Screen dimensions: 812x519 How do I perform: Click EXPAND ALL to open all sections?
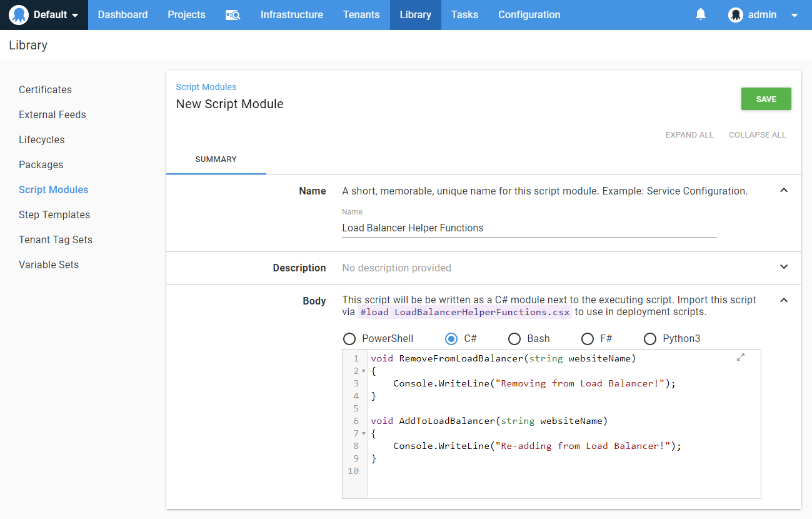tap(689, 134)
